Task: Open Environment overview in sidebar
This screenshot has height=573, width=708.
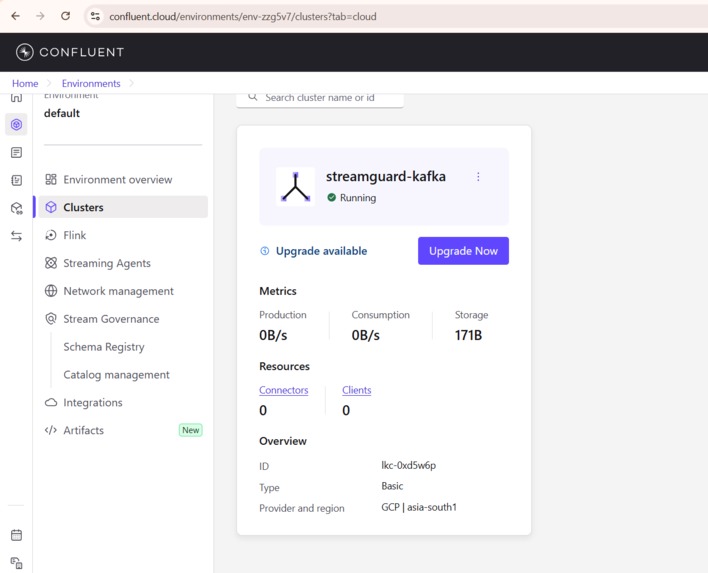Action: tap(123, 180)
